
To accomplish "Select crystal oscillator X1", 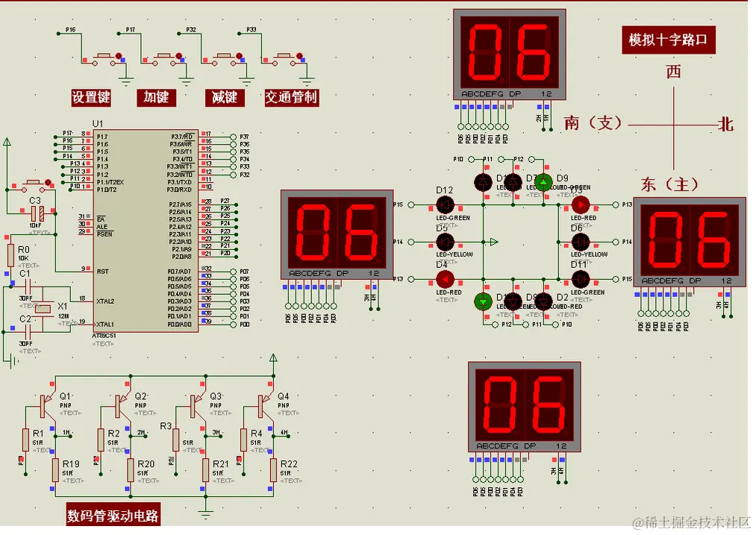I will [43, 309].
